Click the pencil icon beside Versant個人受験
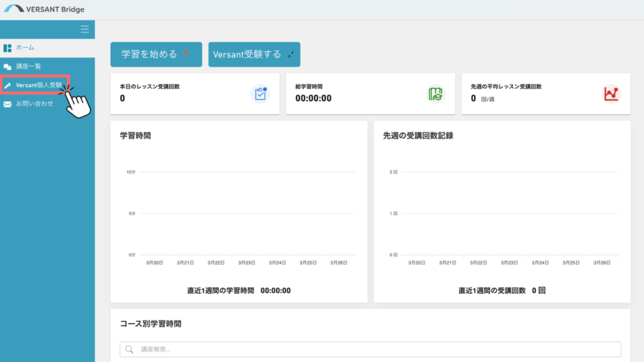 [8, 85]
